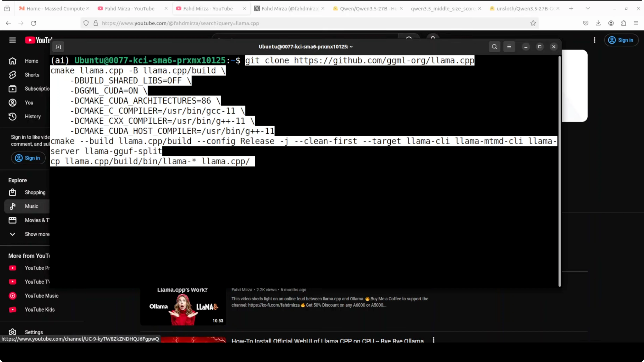
Task: Open YouTube three-dot settings menu
Action: [x=594, y=40]
